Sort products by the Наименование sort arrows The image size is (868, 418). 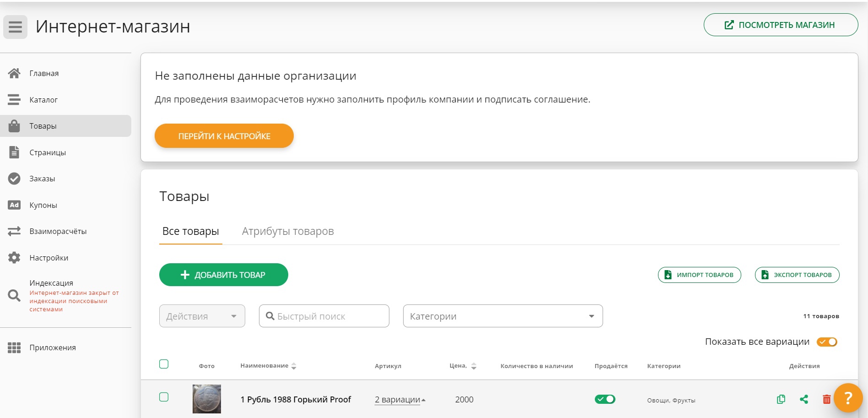tap(294, 366)
